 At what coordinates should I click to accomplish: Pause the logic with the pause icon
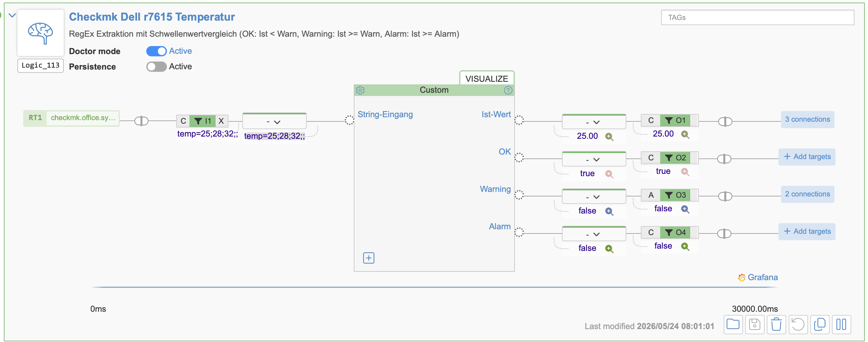click(x=841, y=324)
